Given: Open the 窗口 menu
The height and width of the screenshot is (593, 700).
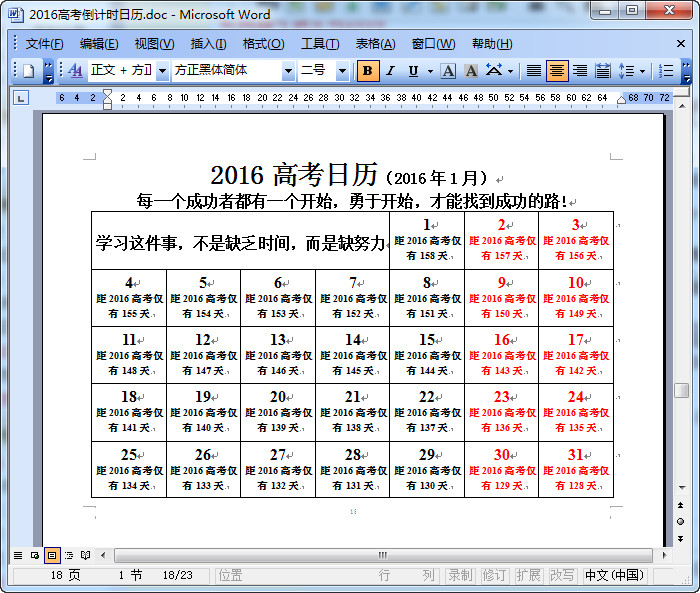Looking at the screenshot, I should (433, 44).
